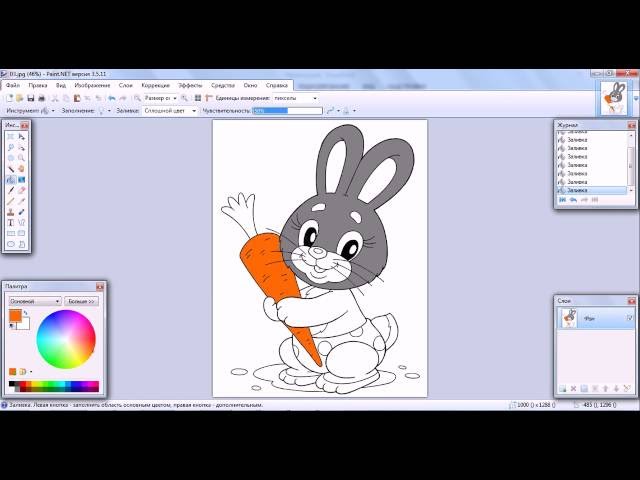Open the Файл menu
Image resolution: width=640 pixels, height=480 pixels.
click(13, 85)
